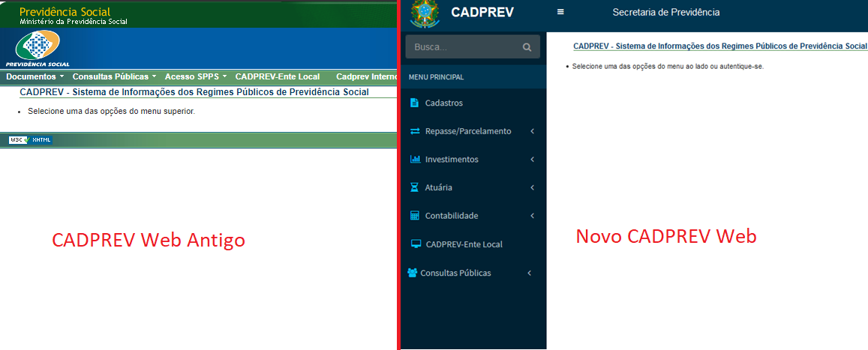Click the Previdência Social logo
The width and height of the screenshot is (868, 350).
[37, 49]
